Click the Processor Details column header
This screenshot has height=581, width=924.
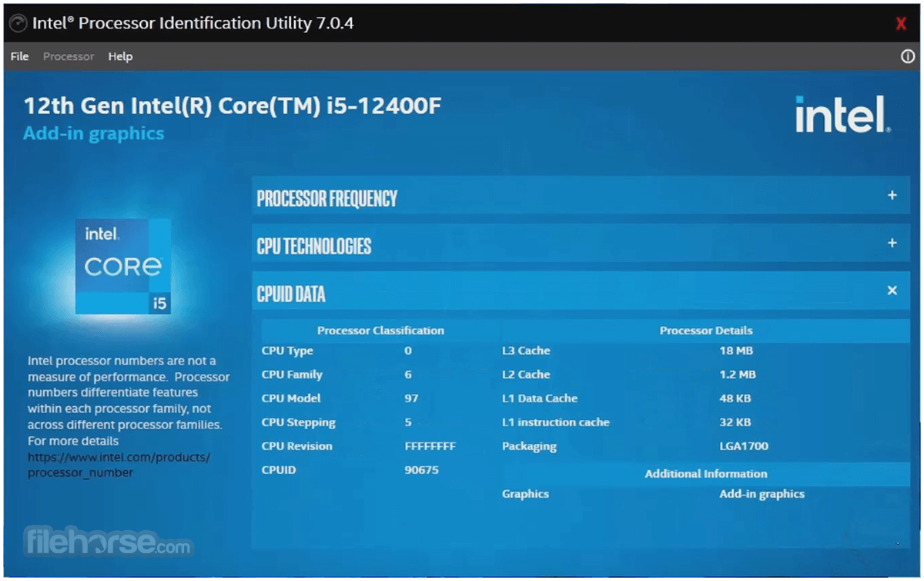click(x=706, y=331)
